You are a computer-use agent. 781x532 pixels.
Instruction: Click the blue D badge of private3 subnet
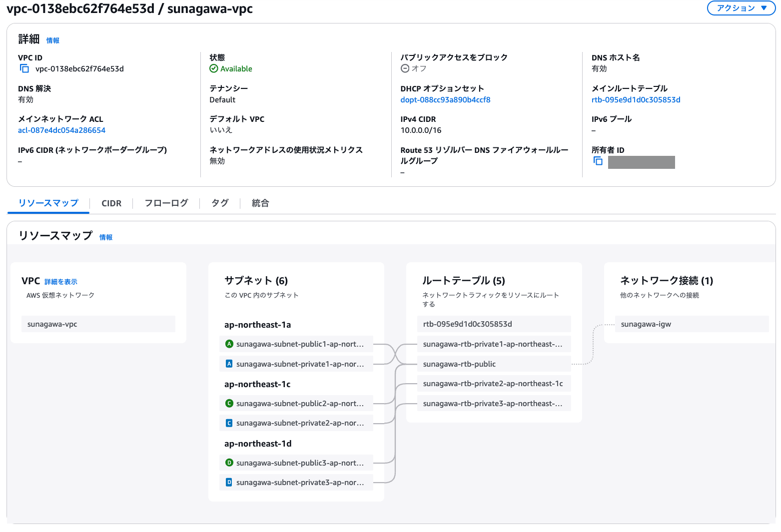[x=229, y=482]
